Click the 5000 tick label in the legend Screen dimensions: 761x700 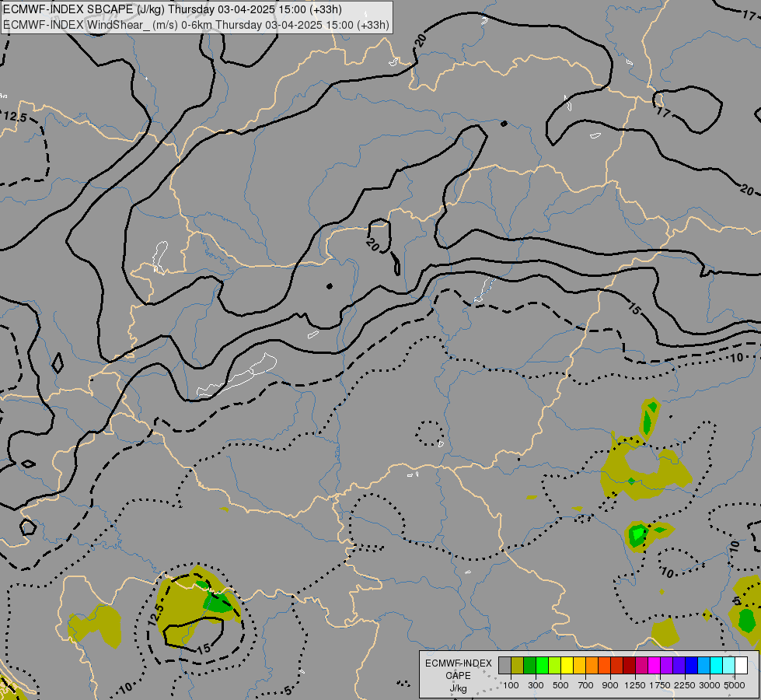point(735,685)
